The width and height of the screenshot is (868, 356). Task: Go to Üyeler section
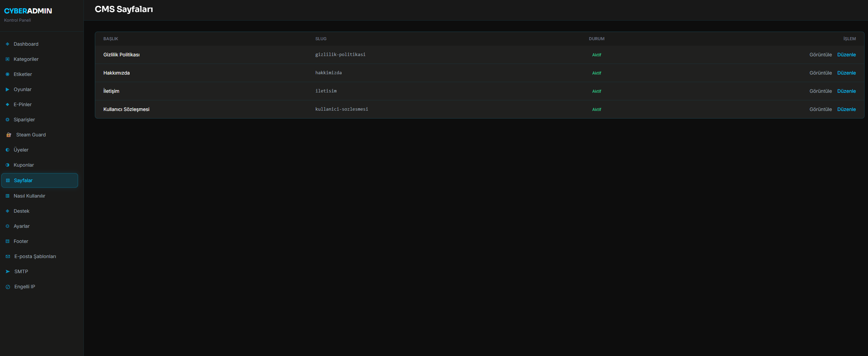(x=40, y=150)
